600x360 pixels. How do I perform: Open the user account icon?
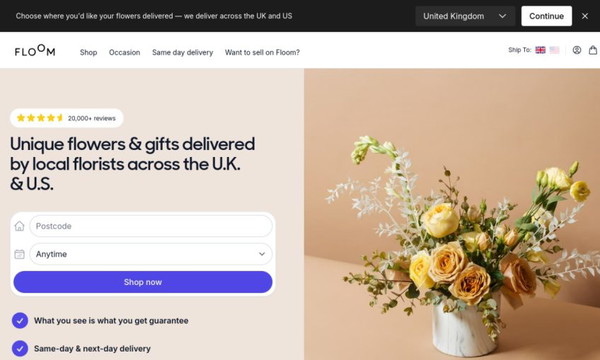pos(577,50)
